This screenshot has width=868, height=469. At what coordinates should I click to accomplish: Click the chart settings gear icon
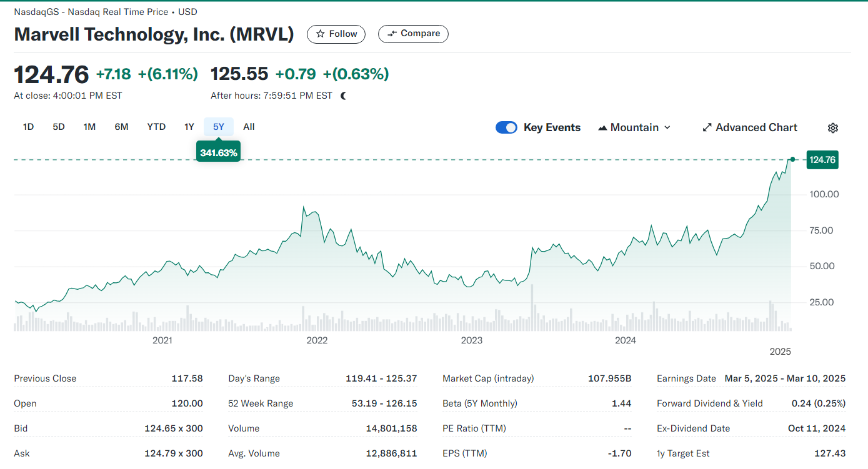click(832, 127)
